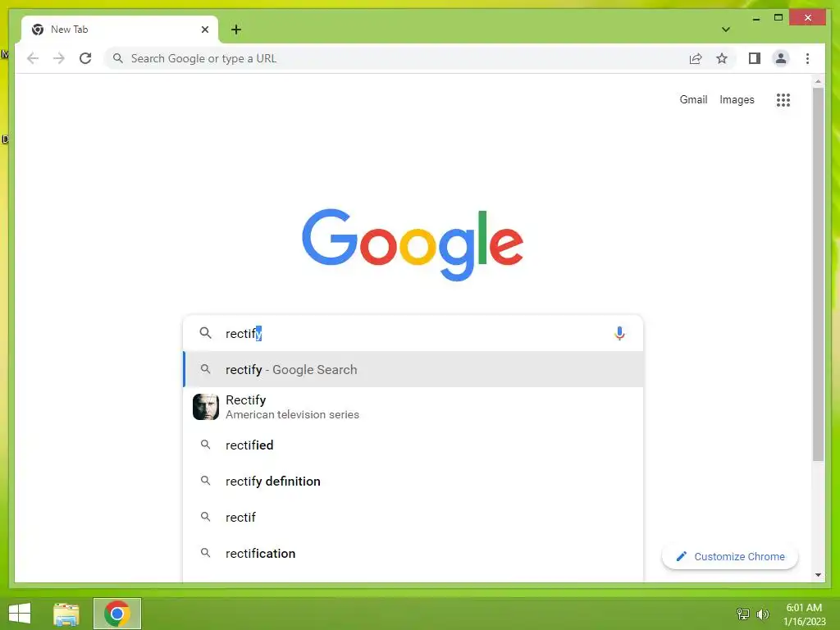
Task: Open Google Images link
Action: (737, 99)
